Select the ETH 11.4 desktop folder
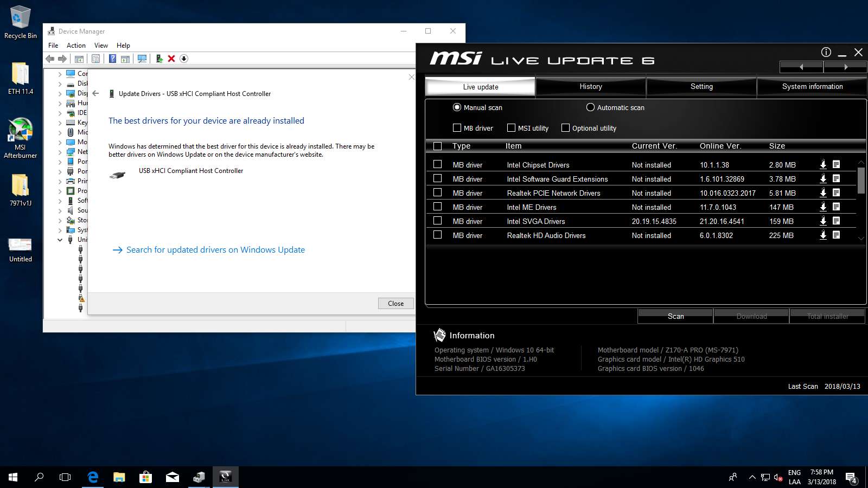 tap(20, 78)
